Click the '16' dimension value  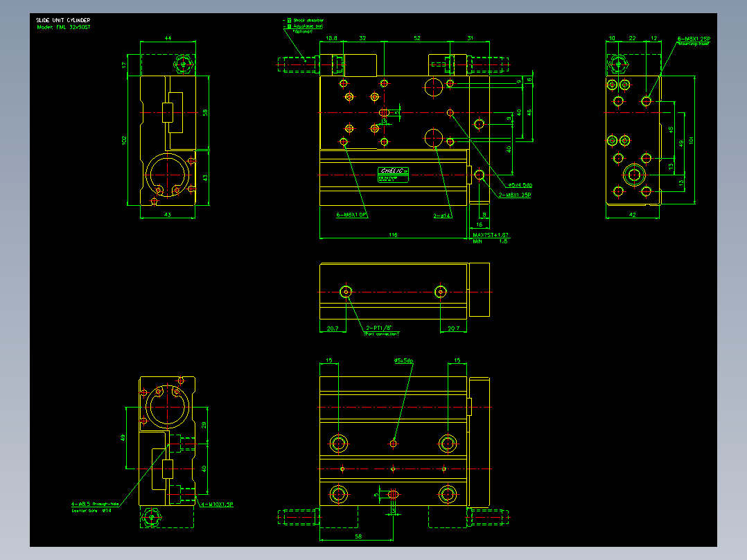[480, 225]
